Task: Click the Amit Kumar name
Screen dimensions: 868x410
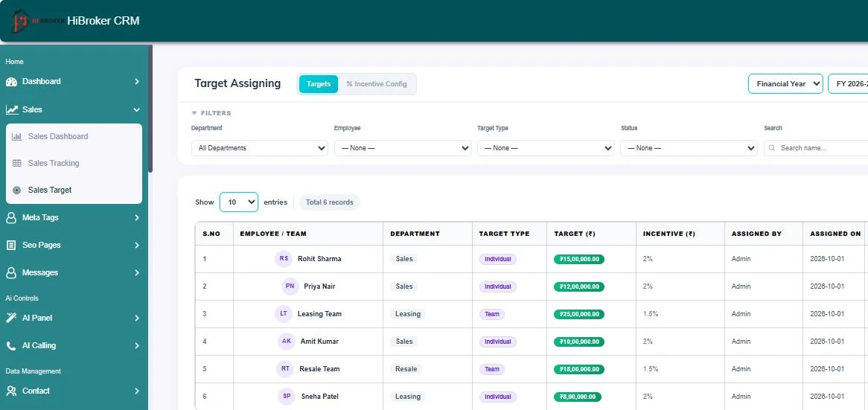Action: pos(319,342)
